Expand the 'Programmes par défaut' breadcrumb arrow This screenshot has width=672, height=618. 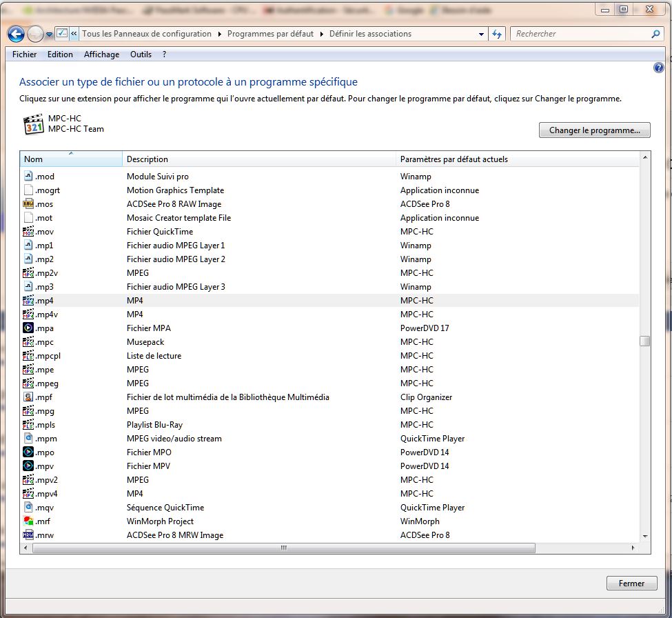[322, 34]
